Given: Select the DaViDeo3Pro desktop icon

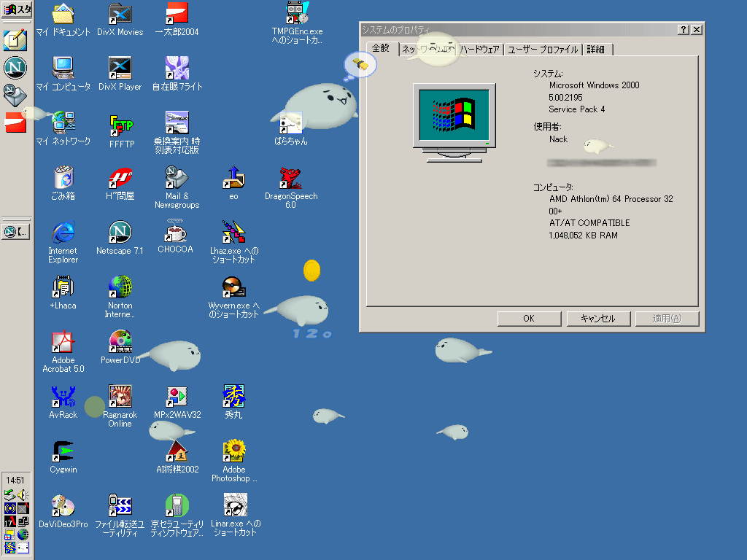Looking at the screenshot, I should pyautogui.click(x=63, y=512).
